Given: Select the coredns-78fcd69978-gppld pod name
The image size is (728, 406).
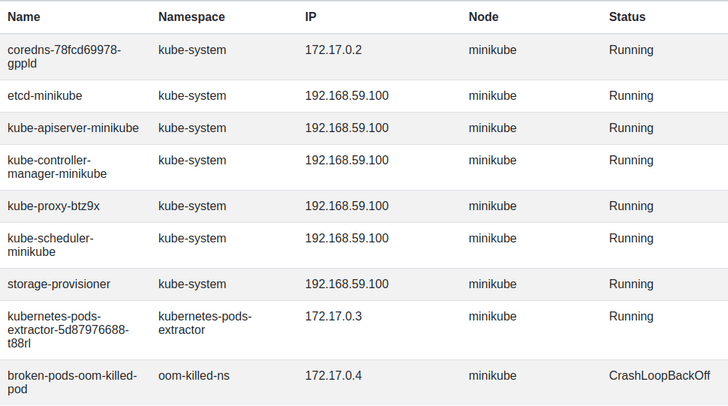Looking at the screenshot, I should 64,57.
